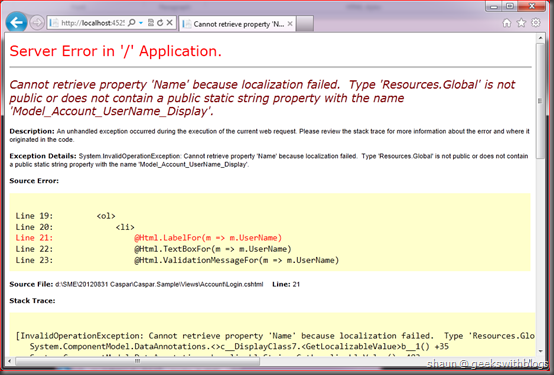Click the horizontal scrollbar thumb

point(137,361)
